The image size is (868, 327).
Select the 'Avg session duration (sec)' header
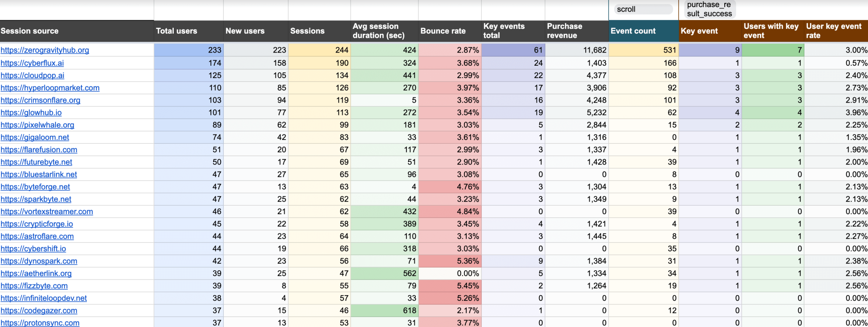(384, 31)
